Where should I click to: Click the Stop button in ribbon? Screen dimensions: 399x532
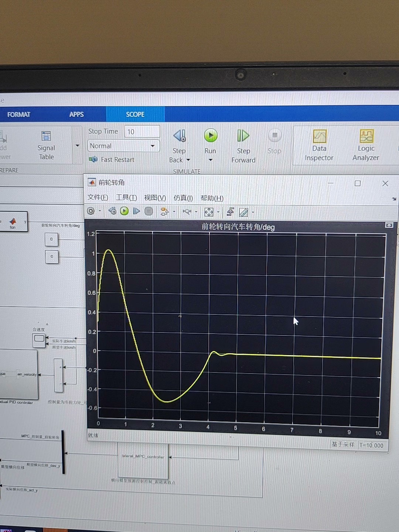pos(274,141)
